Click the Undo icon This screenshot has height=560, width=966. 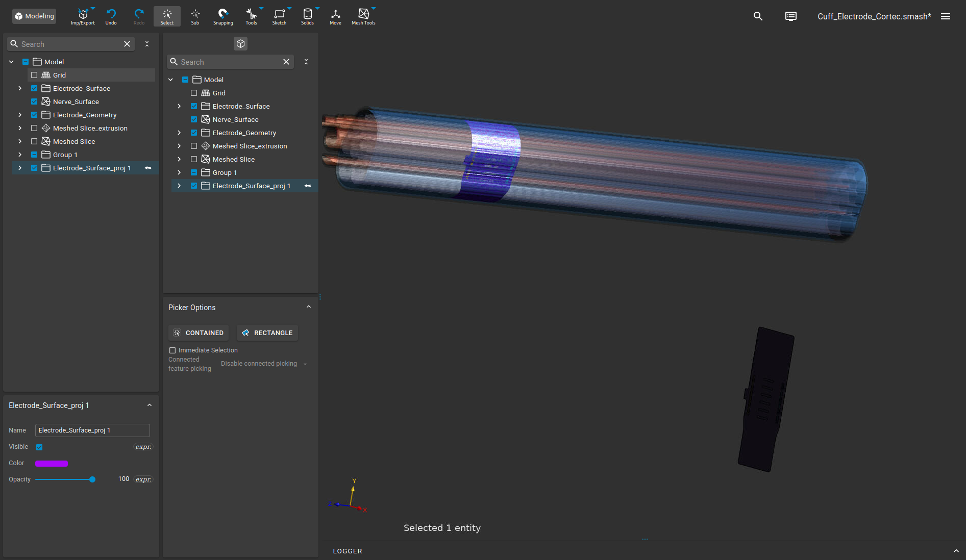[x=111, y=16]
